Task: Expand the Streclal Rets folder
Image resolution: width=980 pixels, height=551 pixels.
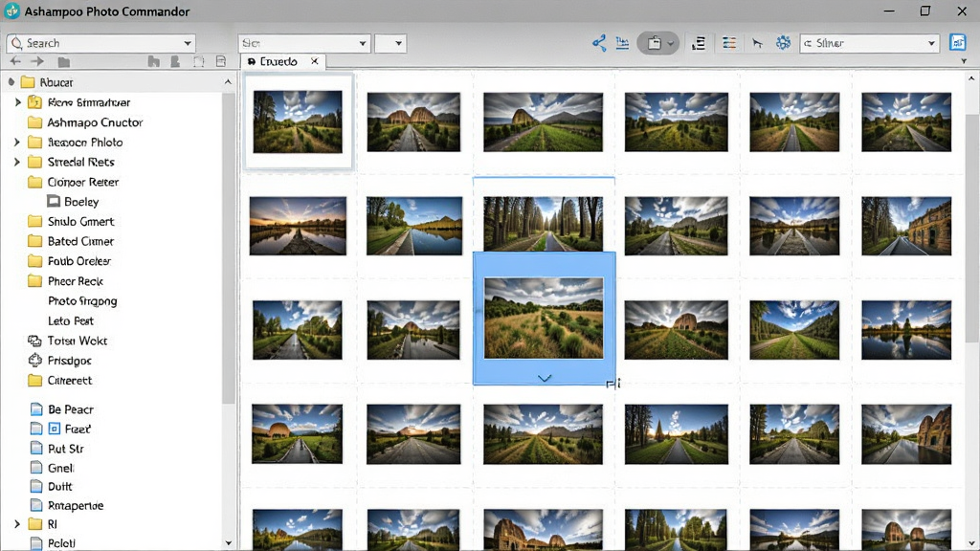Action: point(17,162)
